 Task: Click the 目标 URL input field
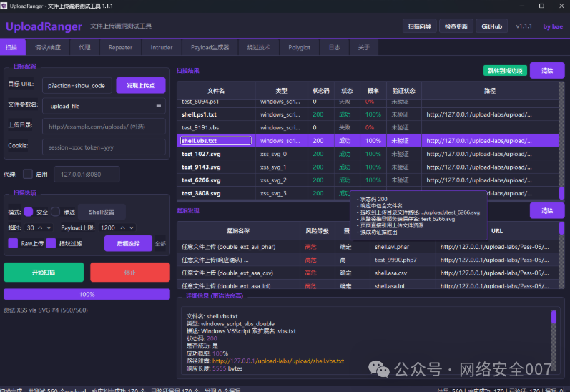coord(77,85)
